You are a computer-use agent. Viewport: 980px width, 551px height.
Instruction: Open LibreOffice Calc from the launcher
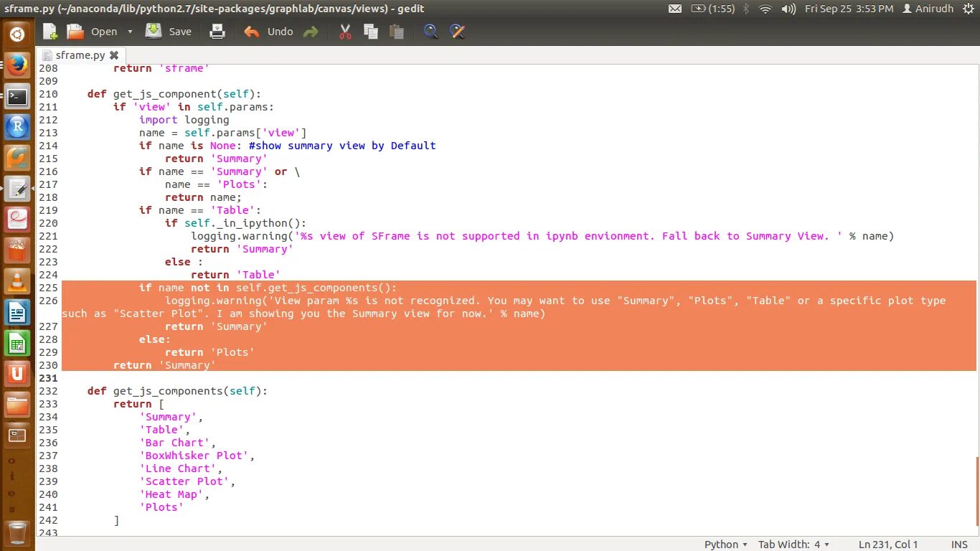17,343
